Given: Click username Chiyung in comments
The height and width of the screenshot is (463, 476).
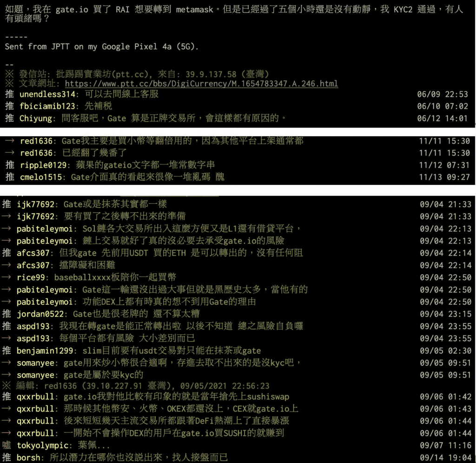Looking at the screenshot, I should (x=36, y=118).
